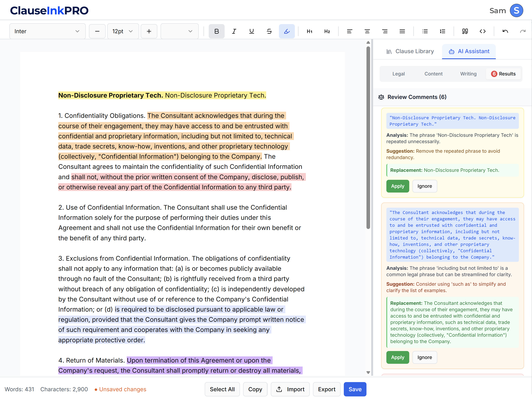Viewport: 532px width, 401px height.
Task: Expand the paragraph style dropdown
Action: 180,31
